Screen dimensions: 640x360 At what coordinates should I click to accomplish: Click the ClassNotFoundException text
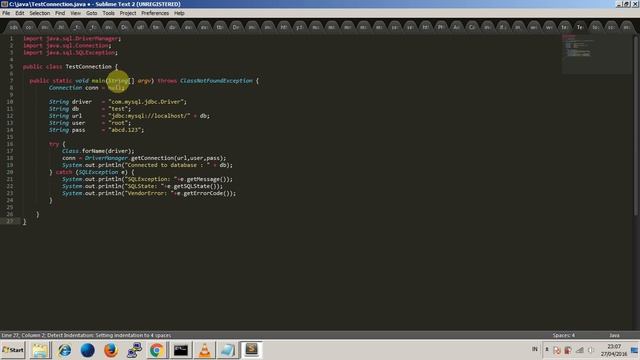216,81
